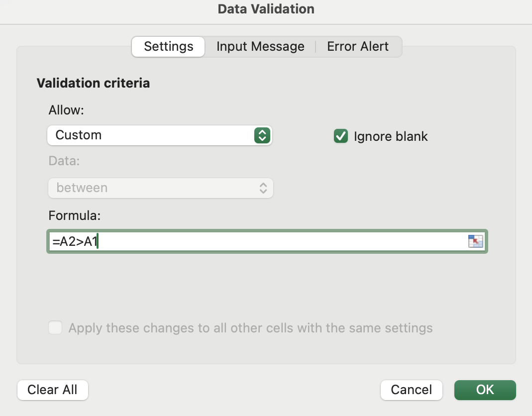
Task: Open the Data dropdown showing between
Action: click(x=160, y=188)
